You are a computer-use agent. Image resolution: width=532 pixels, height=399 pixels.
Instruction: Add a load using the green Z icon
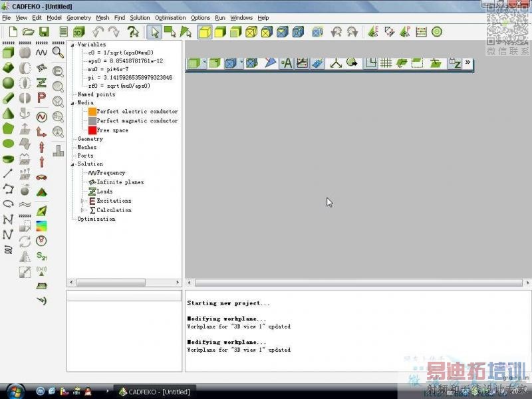pos(41,82)
